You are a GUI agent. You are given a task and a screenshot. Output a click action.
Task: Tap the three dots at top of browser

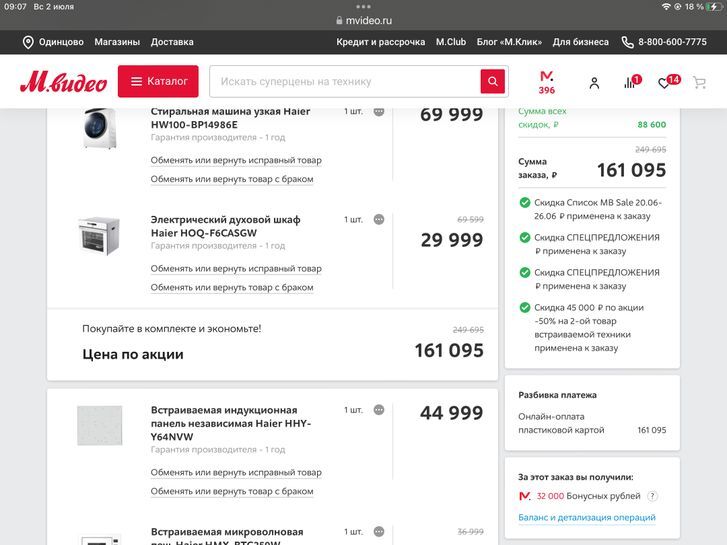(364, 6)
